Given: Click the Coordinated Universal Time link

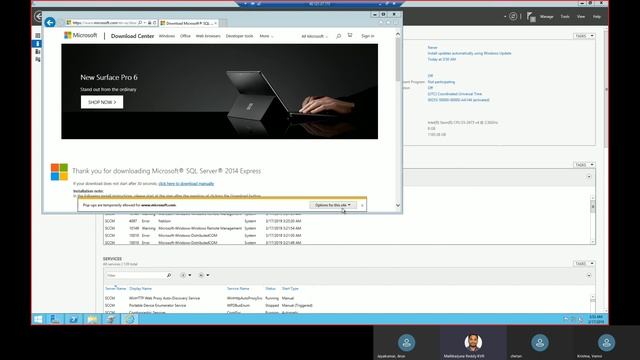Looking at the screenshot, I should (455, 94).
